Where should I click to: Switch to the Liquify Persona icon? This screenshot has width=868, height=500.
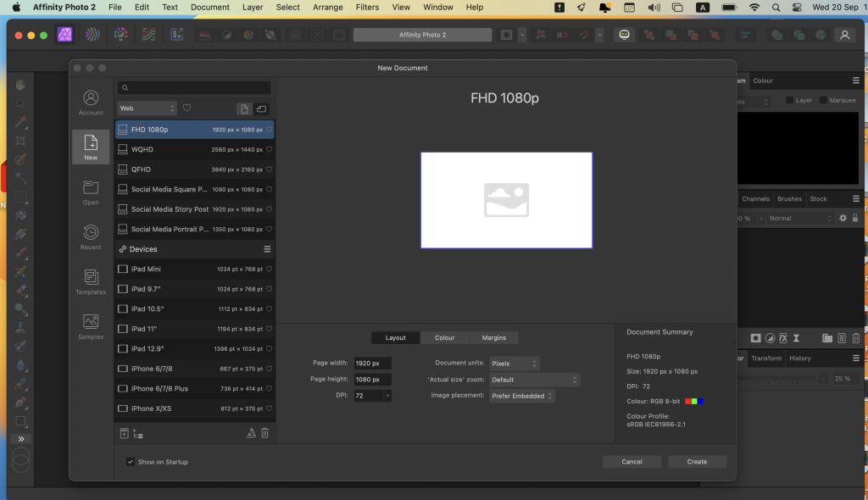coord(92,35)
